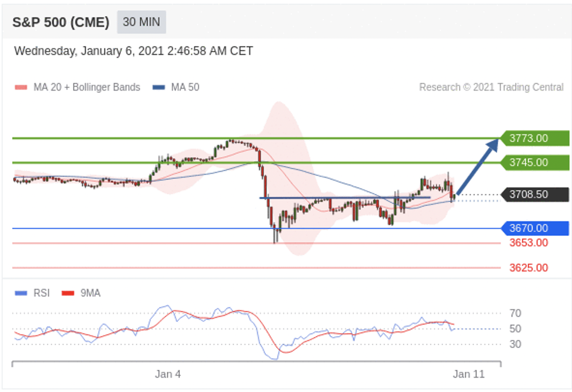Click the 3625.00 red support value
The image size is (572, 392).
pos(528,268)
